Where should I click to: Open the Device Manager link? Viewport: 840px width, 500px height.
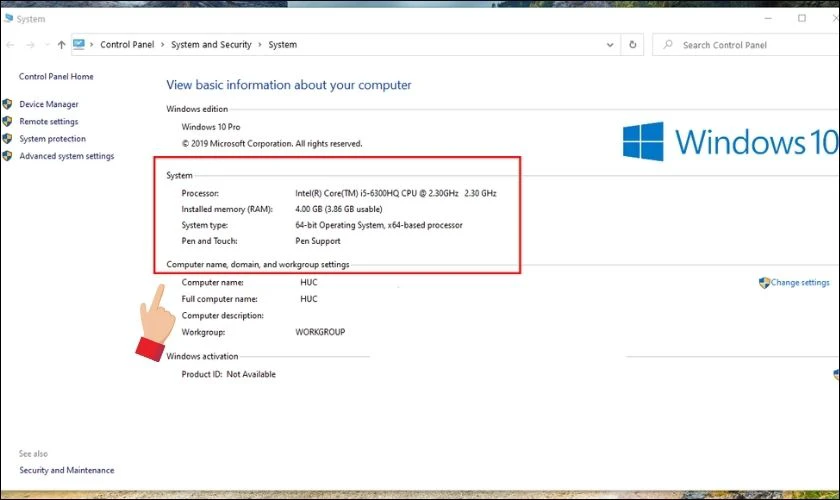click(49, 104)
